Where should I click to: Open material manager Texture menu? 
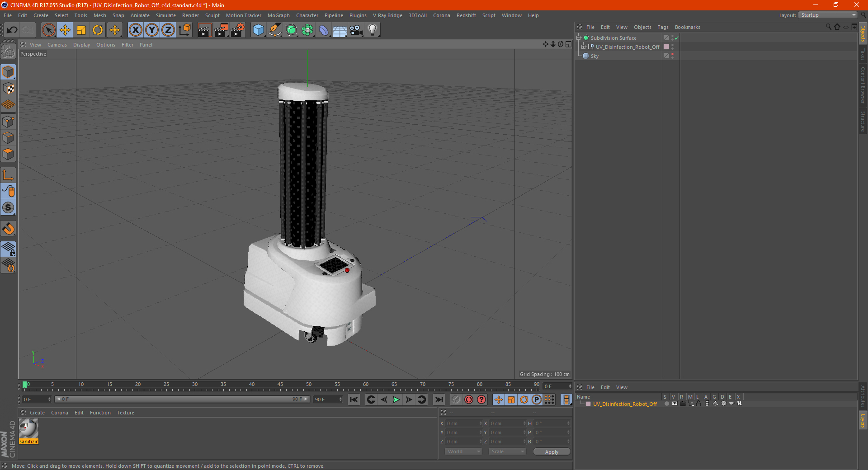coord(126,413)
